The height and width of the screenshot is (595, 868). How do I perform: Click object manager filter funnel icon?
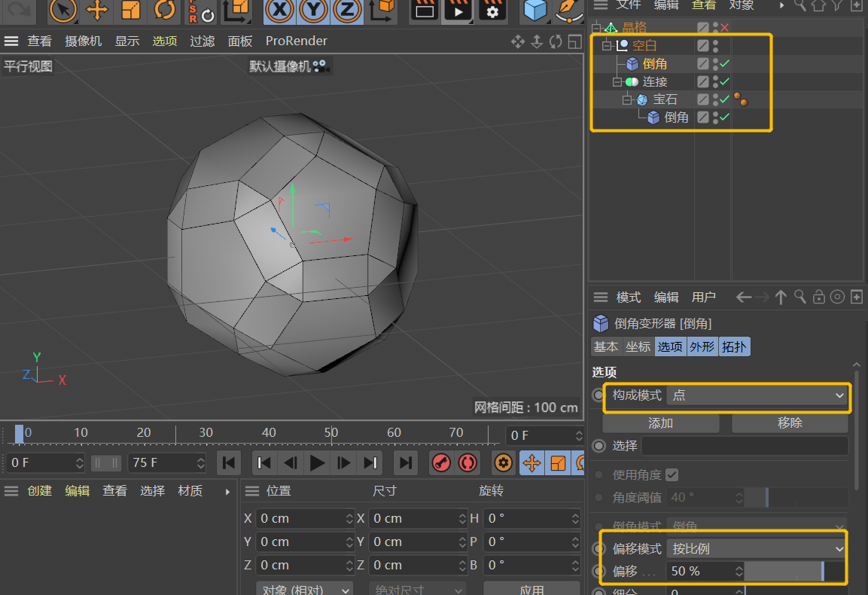tap(837, 5)
